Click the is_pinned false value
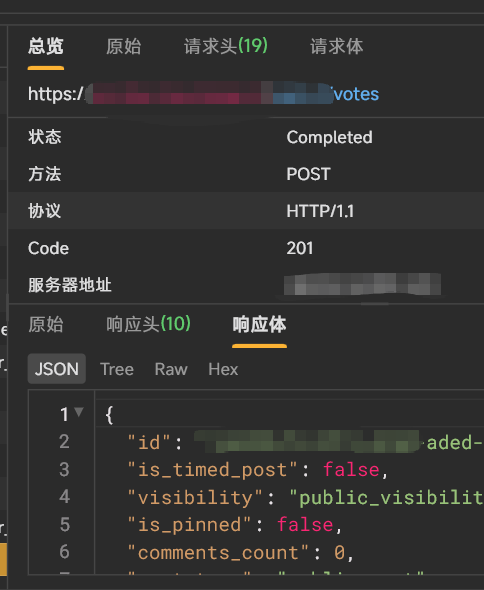 [305, 525]
